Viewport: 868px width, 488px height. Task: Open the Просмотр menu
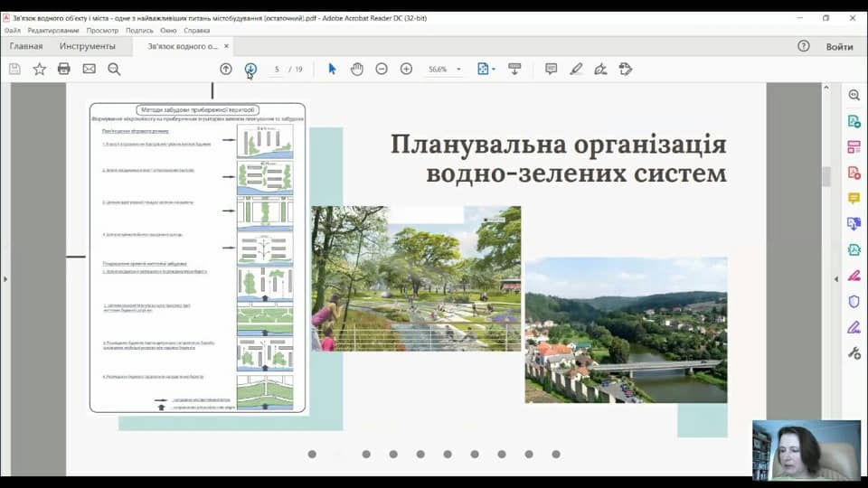102,31
